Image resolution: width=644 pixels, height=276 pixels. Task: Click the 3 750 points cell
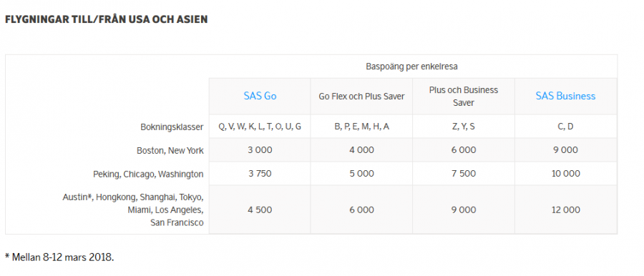(260, 174)
